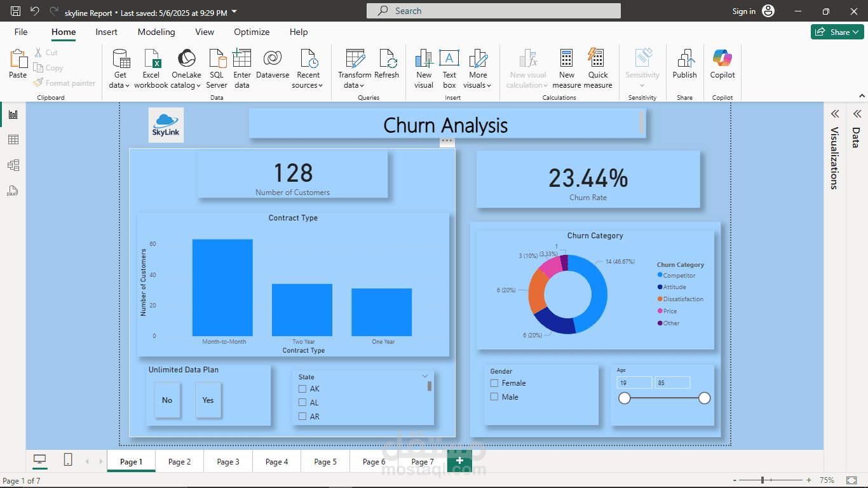Click the right Age slider handle
The image size is (868, 488).
(x=704, y=398)
